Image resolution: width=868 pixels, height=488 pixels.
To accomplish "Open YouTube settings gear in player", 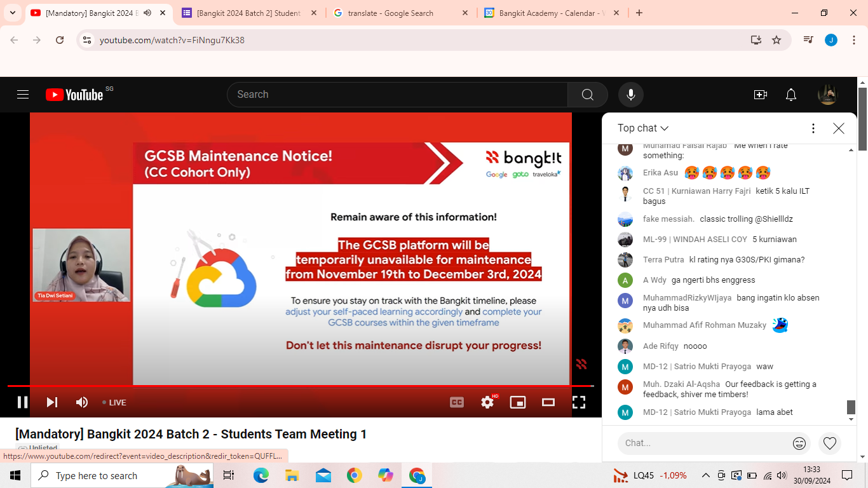I will 487,402.
